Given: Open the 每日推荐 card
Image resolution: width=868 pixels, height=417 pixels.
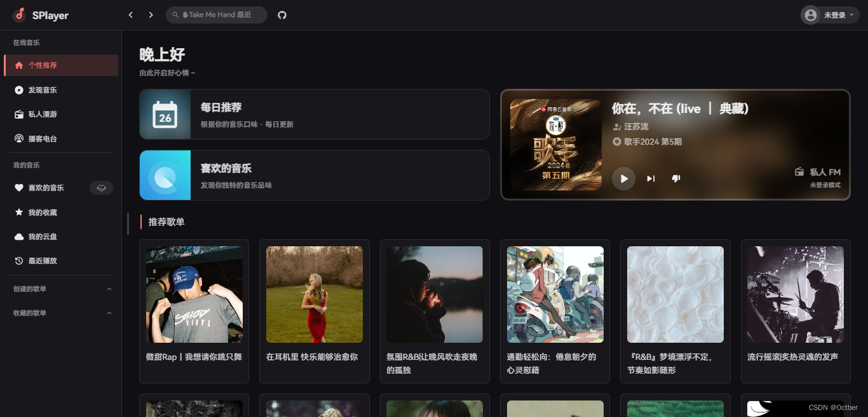Looking at the screenshot, I should pyautogui.click(x=315, y=114).
